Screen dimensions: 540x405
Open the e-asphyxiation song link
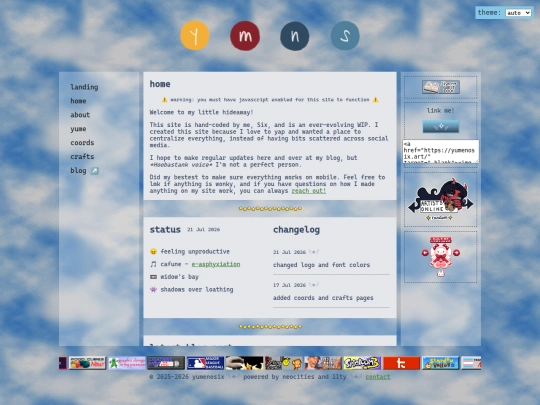click(216, 264)
